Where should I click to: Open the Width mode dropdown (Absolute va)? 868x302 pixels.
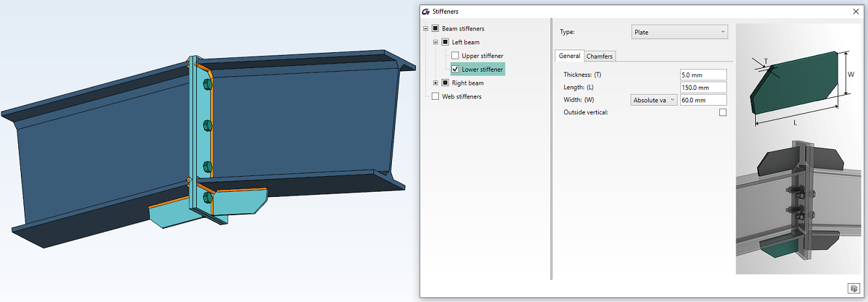pos(654,100)
